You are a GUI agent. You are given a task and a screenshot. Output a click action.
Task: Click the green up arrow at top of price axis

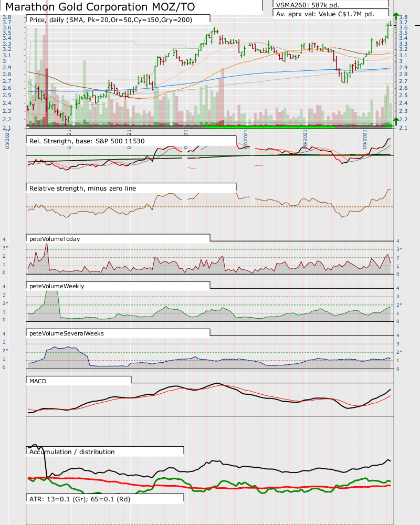click(396, 17)
